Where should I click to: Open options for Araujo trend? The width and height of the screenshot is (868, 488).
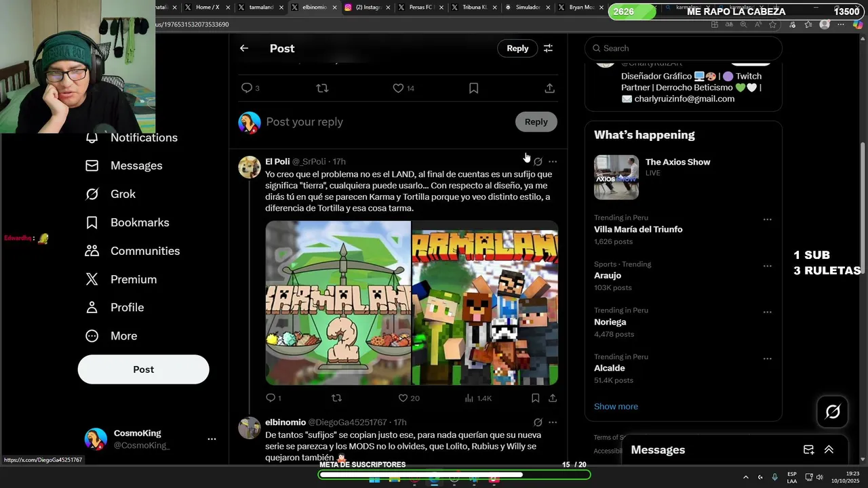pos(768,266)
